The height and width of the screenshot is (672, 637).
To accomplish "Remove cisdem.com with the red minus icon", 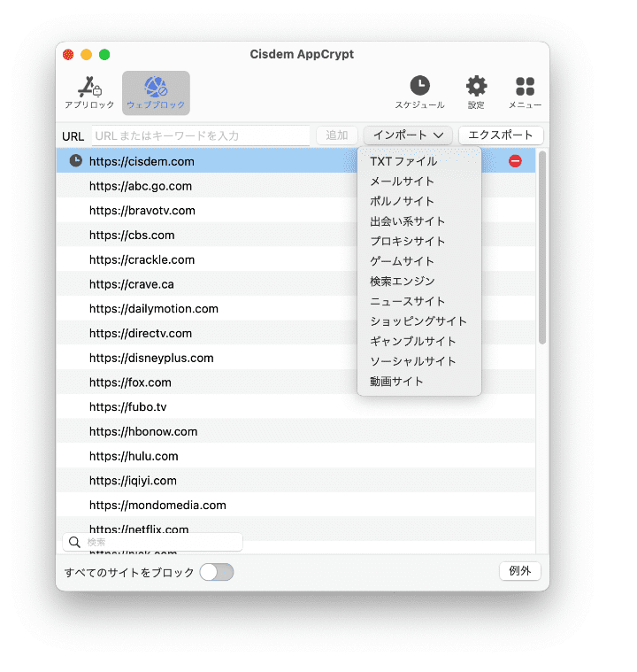I will 515,161.
